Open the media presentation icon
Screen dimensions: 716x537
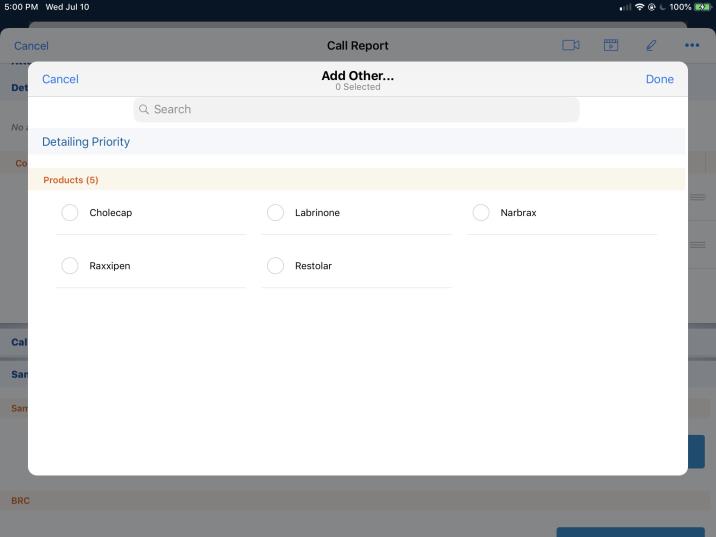[610, 45]
